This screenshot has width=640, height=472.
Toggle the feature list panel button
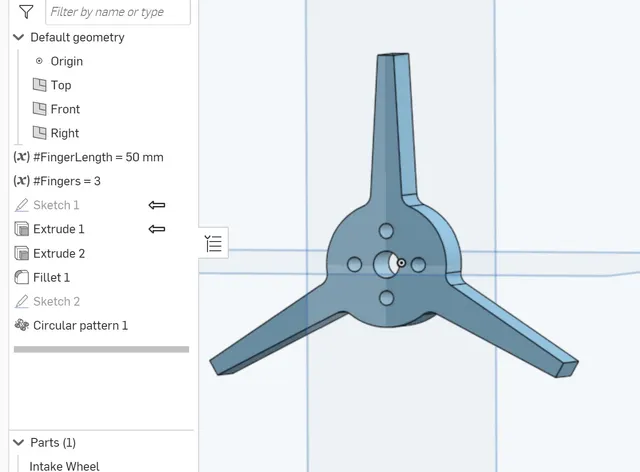[213, 243]
